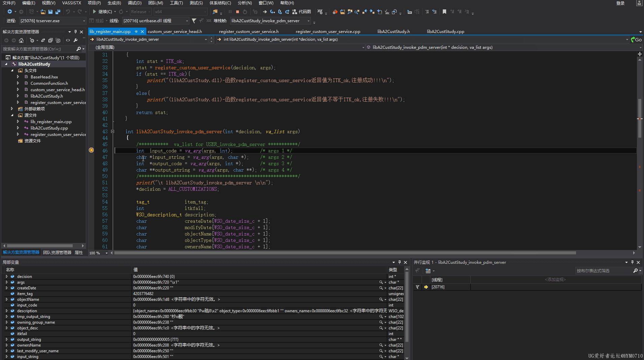The image size is (644, 360).
Task: Pin the Solution Explorer panel
Action: coord(75,32)
